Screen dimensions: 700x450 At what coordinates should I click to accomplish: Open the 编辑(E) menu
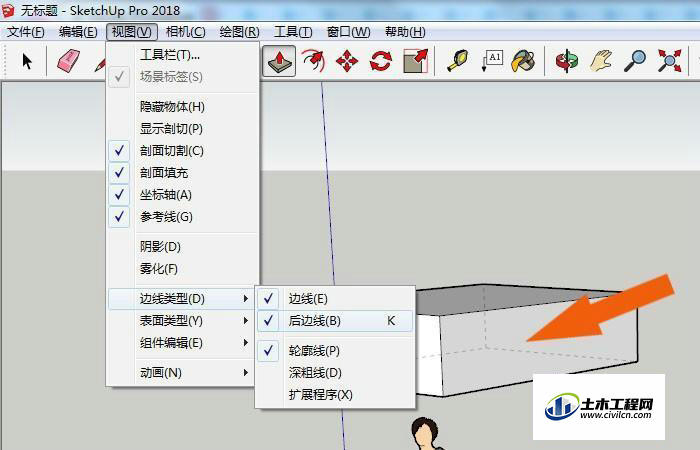pos(78,32)
